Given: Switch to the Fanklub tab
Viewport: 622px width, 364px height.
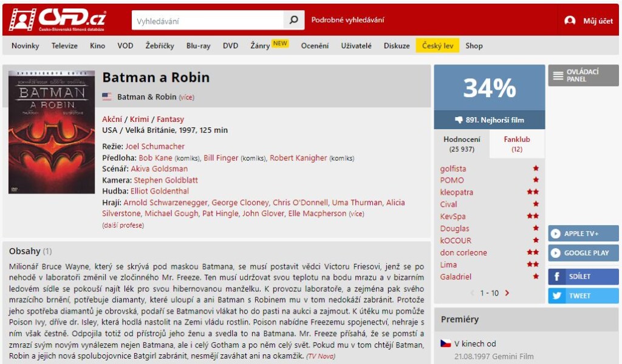Looking at the screenshot, I should [x=517, y=144].
